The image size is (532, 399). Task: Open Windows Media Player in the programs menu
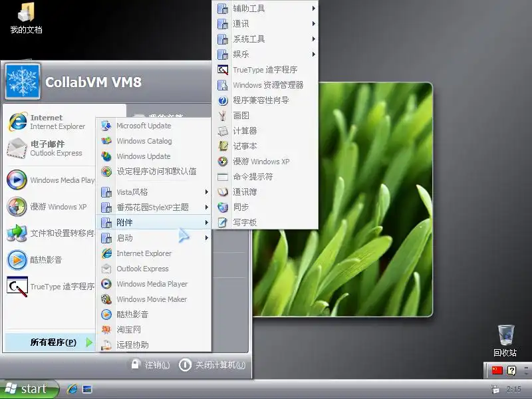click(154, 284)
